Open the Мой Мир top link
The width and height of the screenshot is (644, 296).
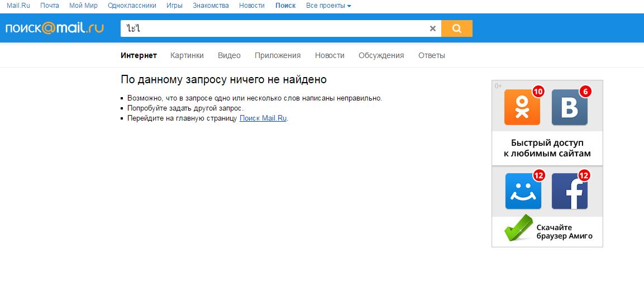click(83, 6)
